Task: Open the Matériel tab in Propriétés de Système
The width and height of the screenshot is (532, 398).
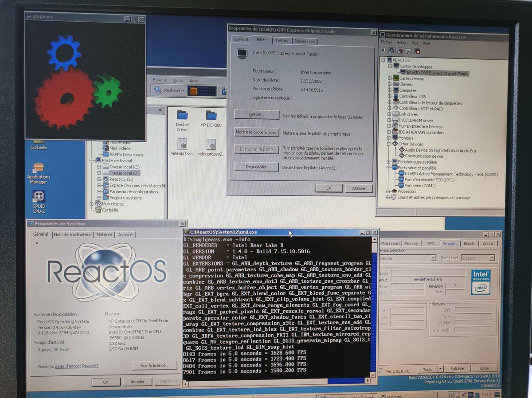Action: (104, 235)
